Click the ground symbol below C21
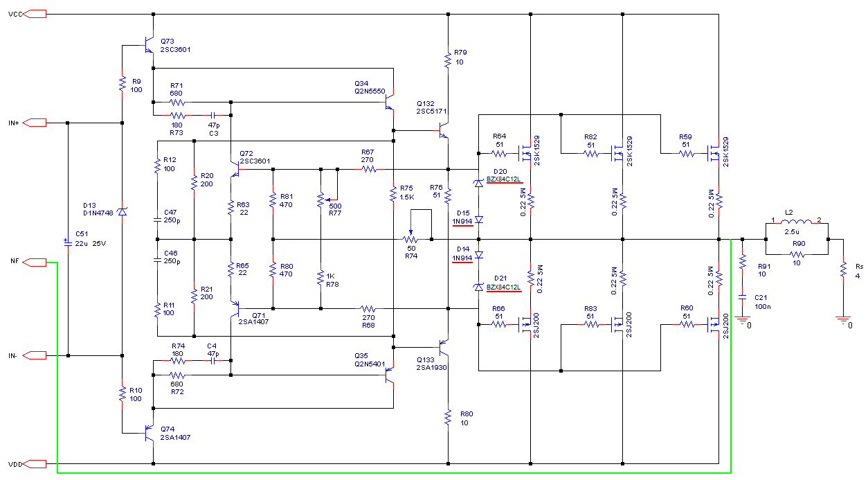Viewport: 868px width, 480px height. pos(743,321)
